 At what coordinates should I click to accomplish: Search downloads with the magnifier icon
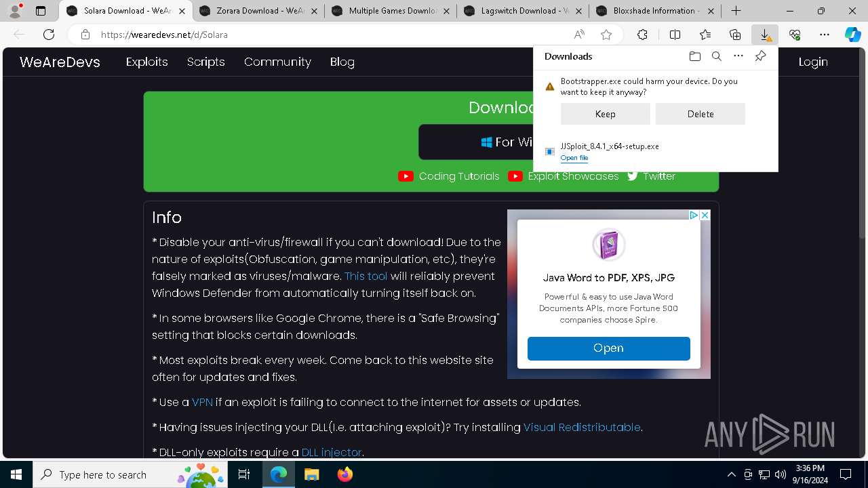tap(716, 56)
